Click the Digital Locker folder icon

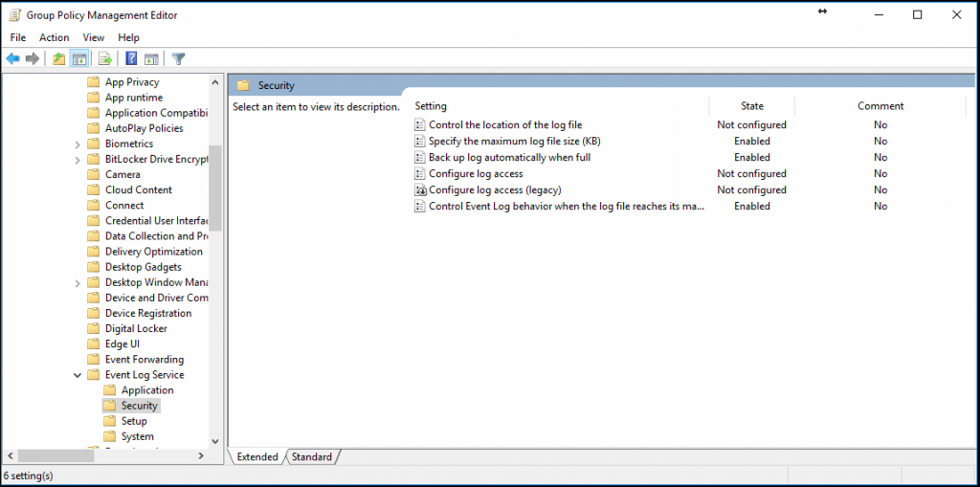click(93, 328)
